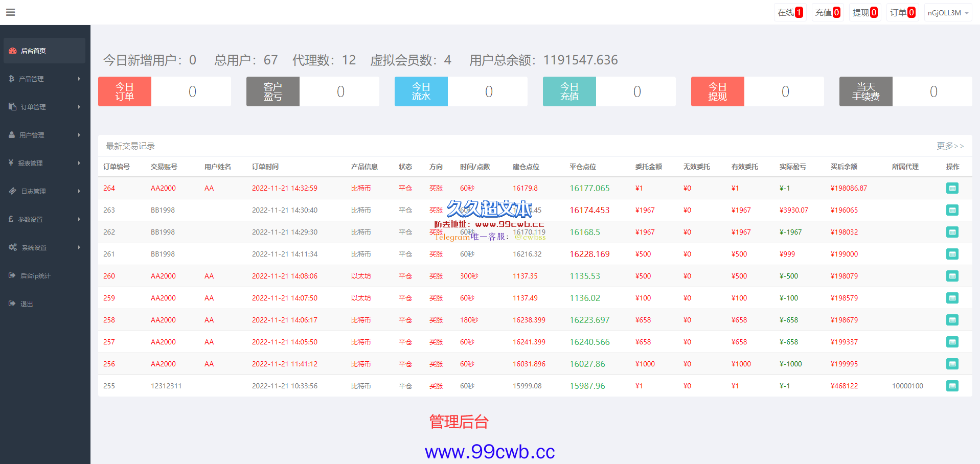980x464 pixels.
Task: Click agent value 10000100
Action: coord(907,386)
